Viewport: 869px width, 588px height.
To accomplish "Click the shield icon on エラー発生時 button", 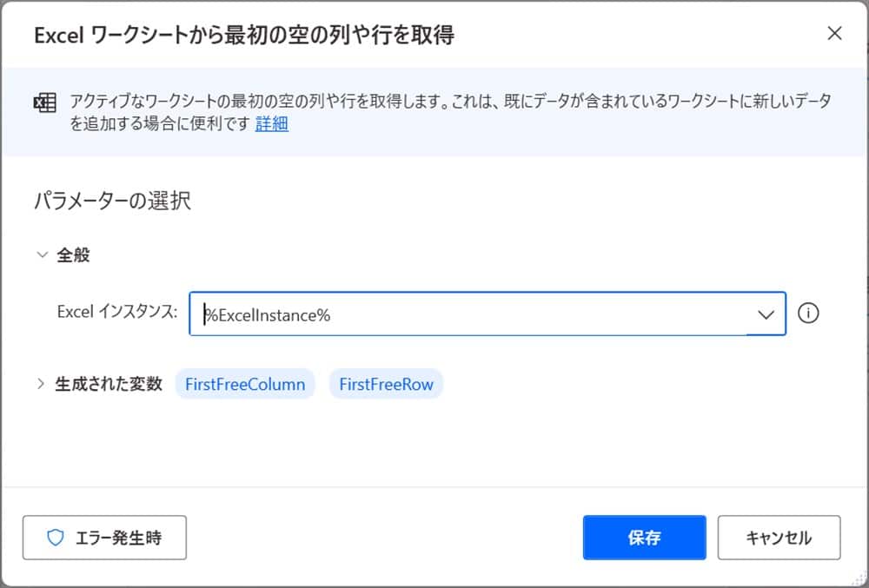I will (x=56, y=538).
